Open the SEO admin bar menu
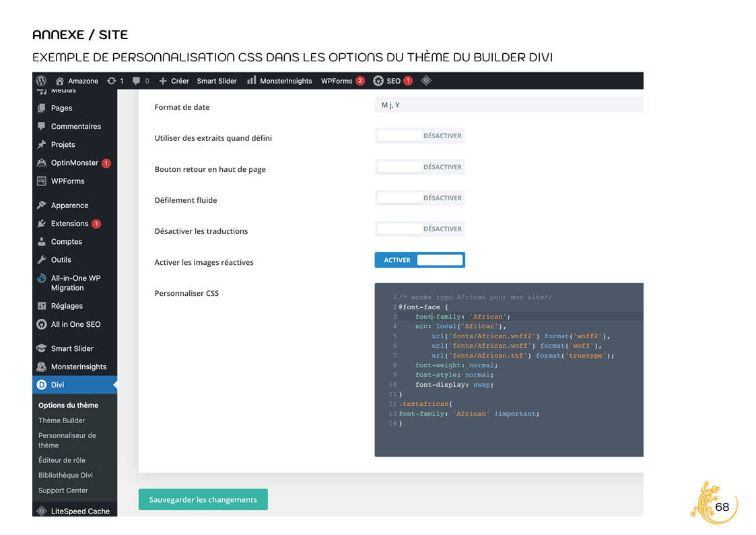The height and width of the screenshot is (535, 756). click(393, 81)
